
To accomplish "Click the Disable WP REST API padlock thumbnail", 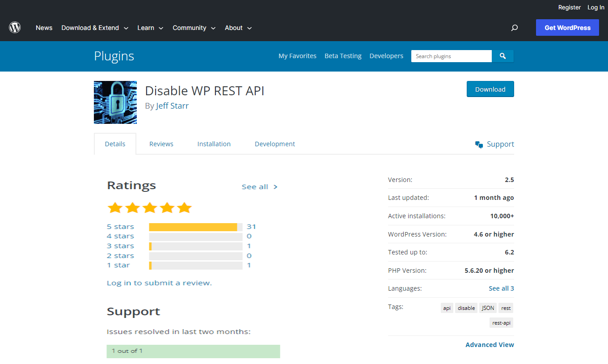I will pyautogui.click(x=115, y=102).
